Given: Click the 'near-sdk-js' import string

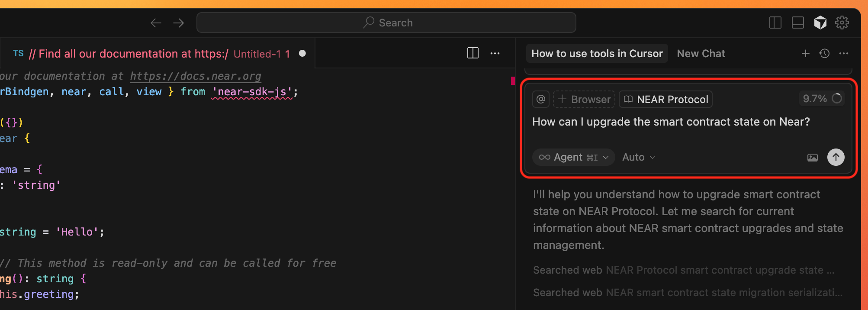Looking at the screenshot, I should pos(252,92).
